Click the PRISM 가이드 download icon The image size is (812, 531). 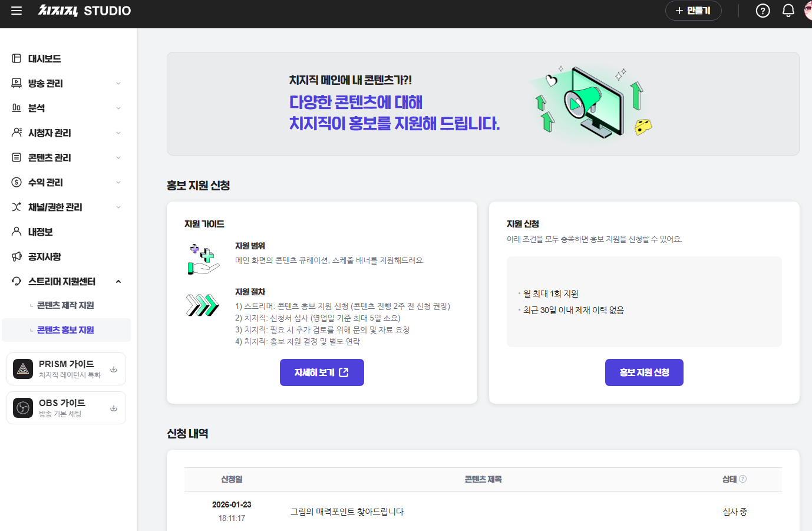coord(114,369)
